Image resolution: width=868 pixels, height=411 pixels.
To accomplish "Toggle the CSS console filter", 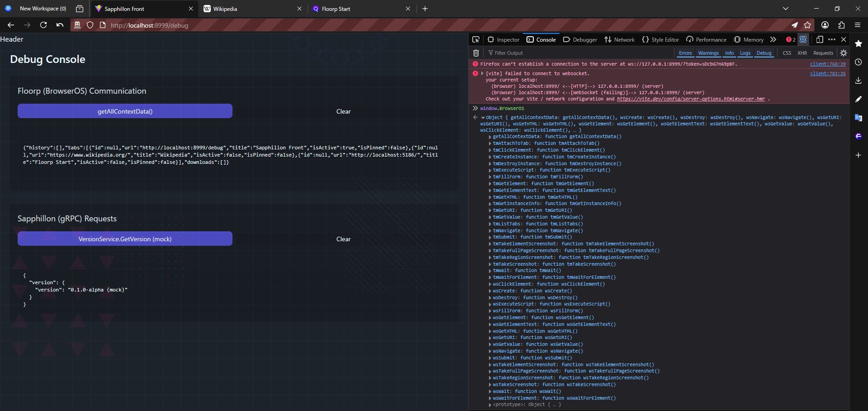I will point(787,53).
